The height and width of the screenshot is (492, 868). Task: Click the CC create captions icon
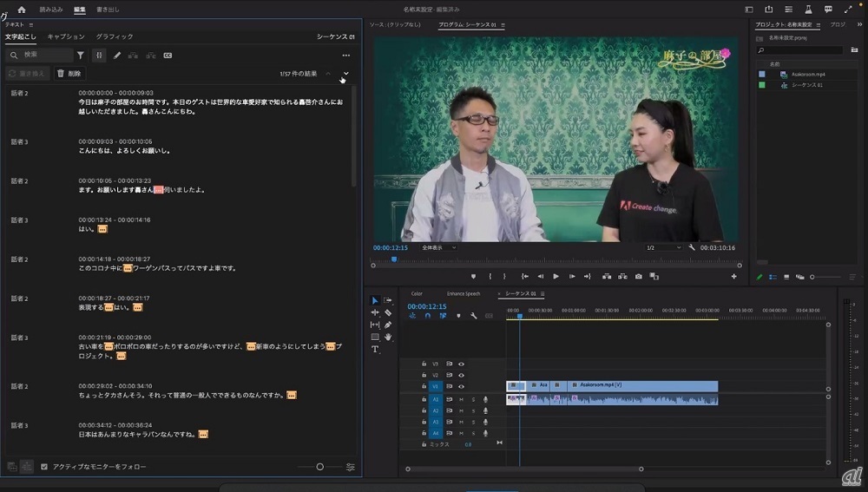click(x=168, y=56)
